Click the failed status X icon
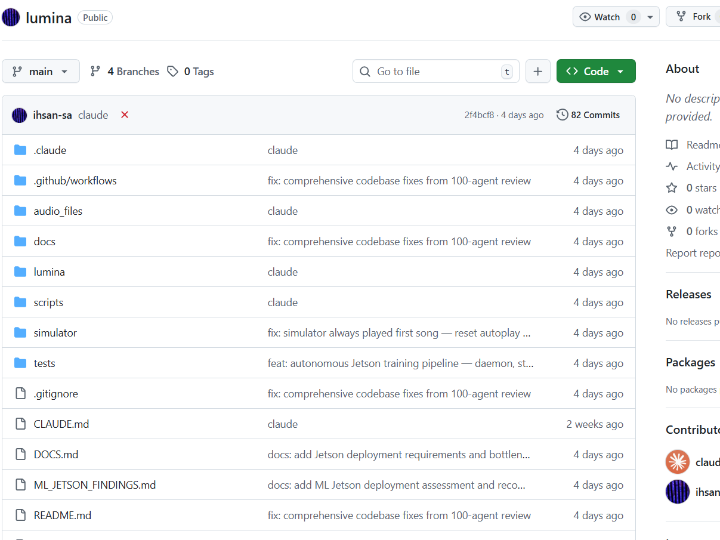Viewport: 720px width, 540px height. click(124, 115)
